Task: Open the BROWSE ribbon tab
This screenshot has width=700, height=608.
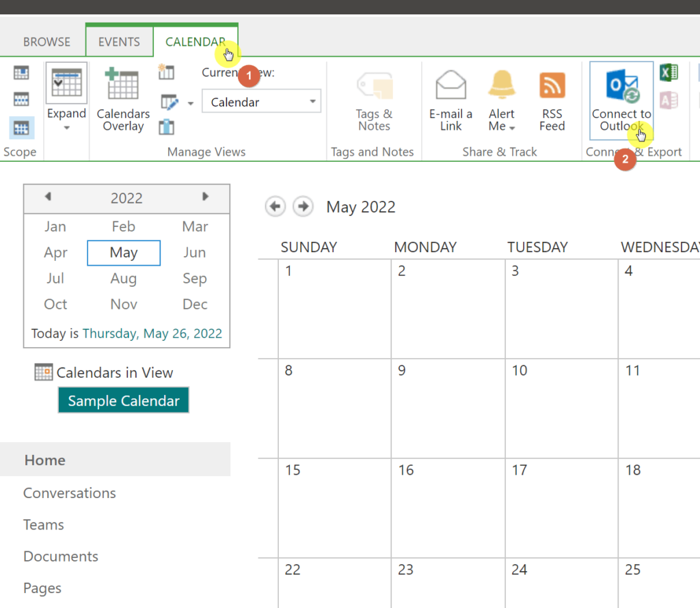Action: [x=46, y=42]
